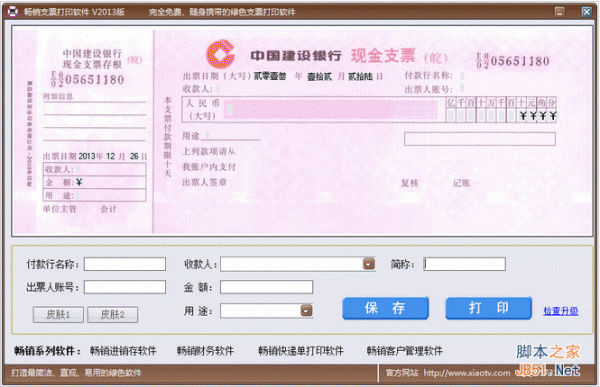Switch to 皮肤1 skin
600x387 pixels.
[58, 315]
